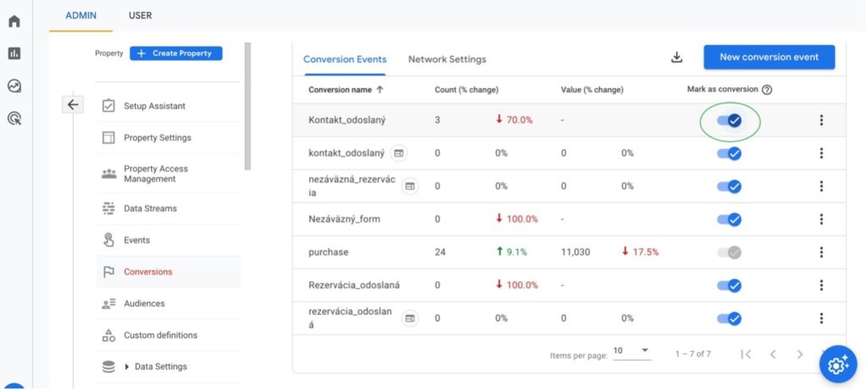
Task: Click help icon next to Mark as conversion
Action: pos(766,90)
